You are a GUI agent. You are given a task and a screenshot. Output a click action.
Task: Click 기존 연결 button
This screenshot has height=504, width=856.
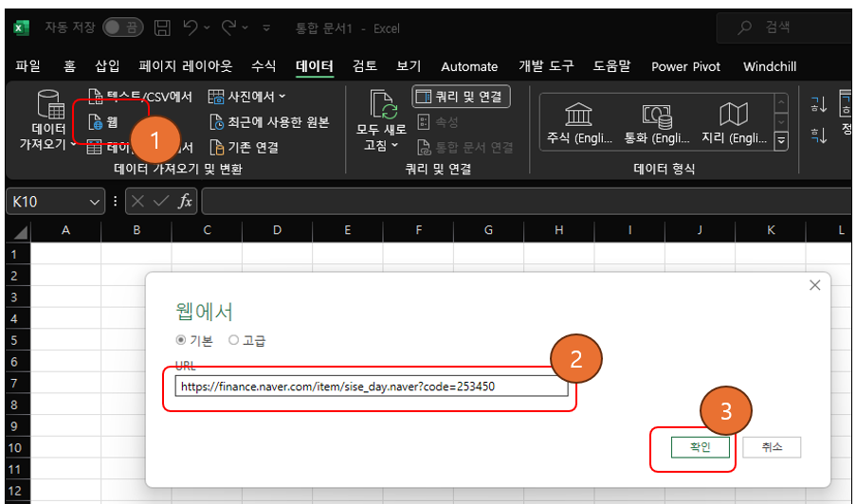(x=245, y=147)
